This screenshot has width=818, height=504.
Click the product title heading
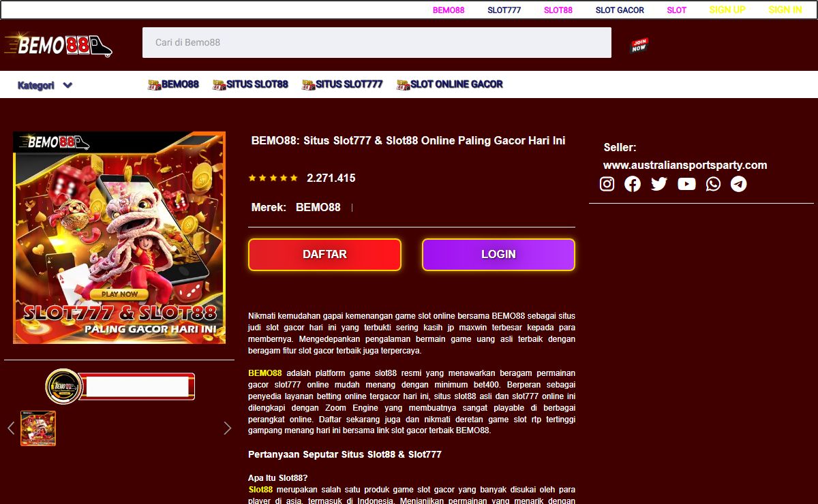coord(408,140)
